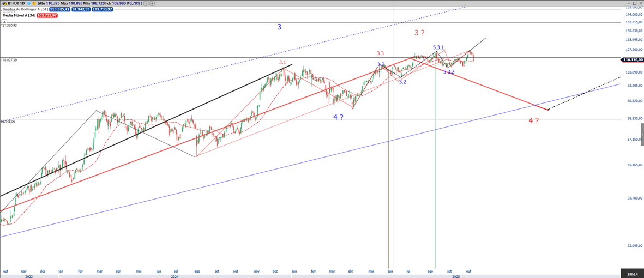This screenshot has width=644, height=278.
Task: Click the eye icon beside BTFUT 1D
Action: coord(5,3)
